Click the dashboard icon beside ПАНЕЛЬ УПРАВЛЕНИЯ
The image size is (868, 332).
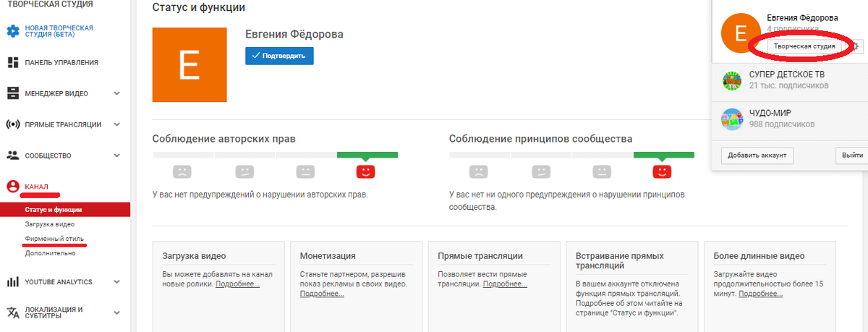pos(12,62)
